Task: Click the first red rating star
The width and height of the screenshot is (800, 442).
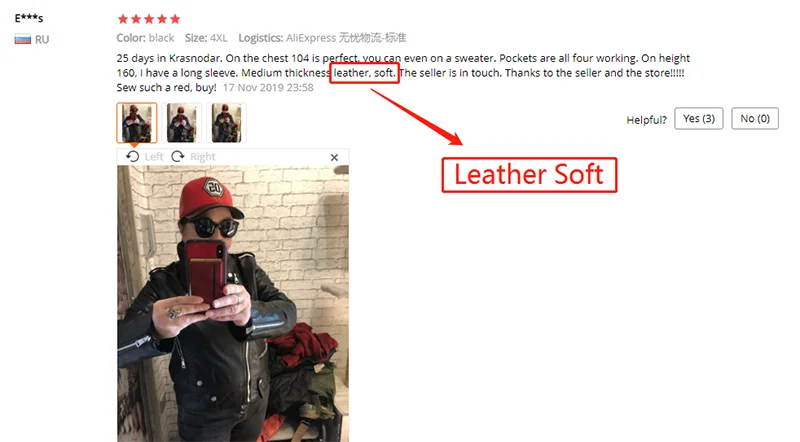Action: pyautogui.click(x=122, y=19)
